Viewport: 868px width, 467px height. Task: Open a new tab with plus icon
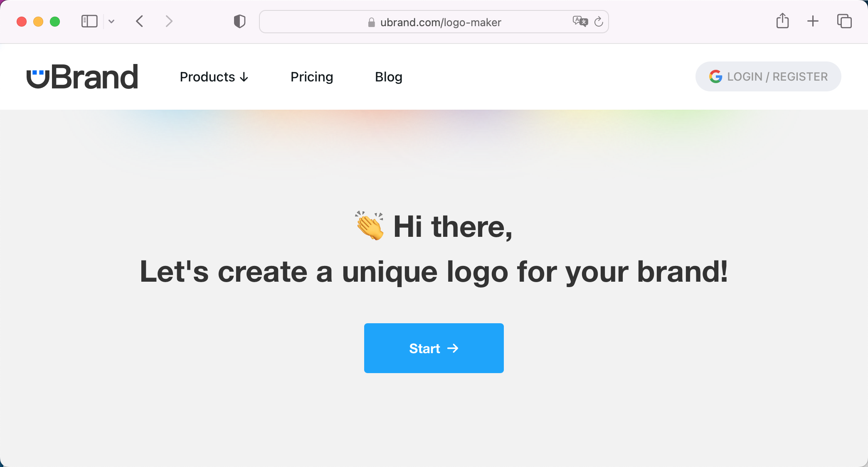tap(813, 21)
